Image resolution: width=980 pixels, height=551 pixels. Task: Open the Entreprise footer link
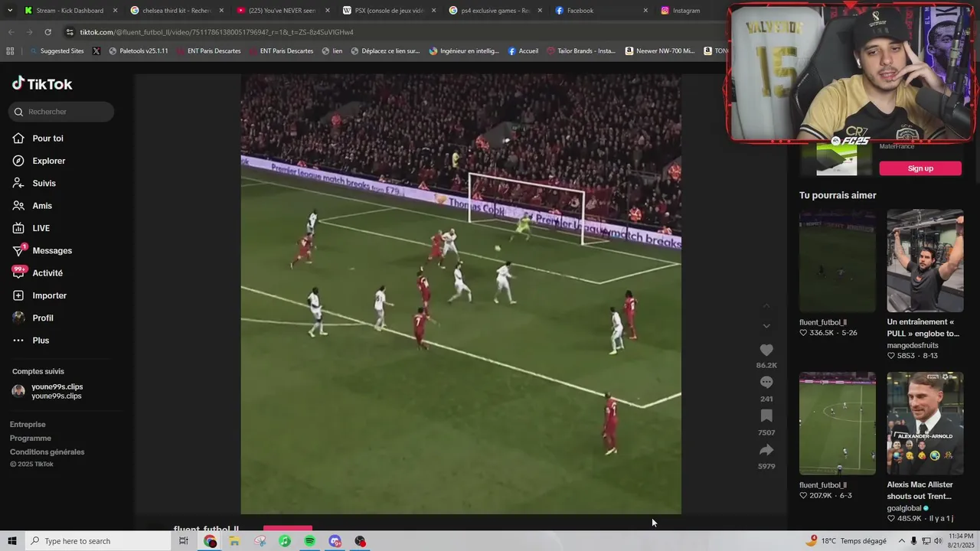click(28, 425)
